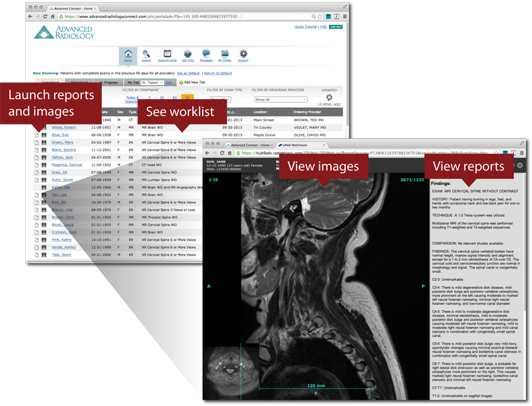This screenshot has width=532, height=406.
Task: Select the In Progress tab
Action: (108, 83)
